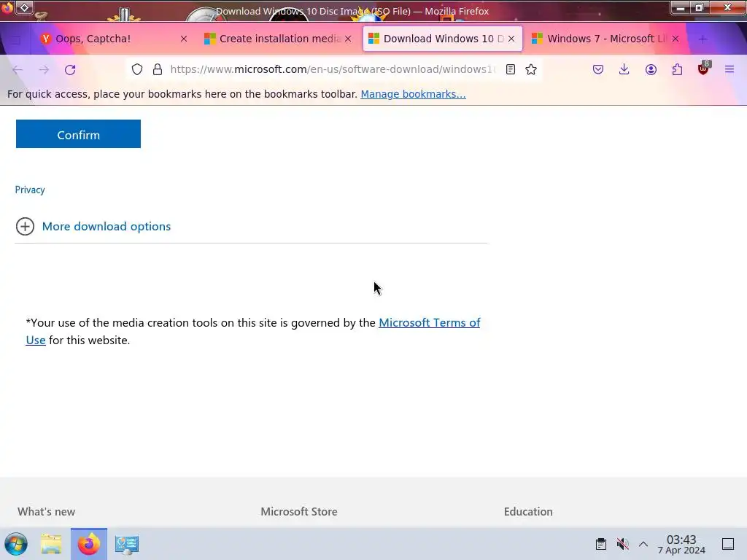Open the Privacy link
Image resolution: width=747 pixels, height=560 pixels.
point(30,190)
